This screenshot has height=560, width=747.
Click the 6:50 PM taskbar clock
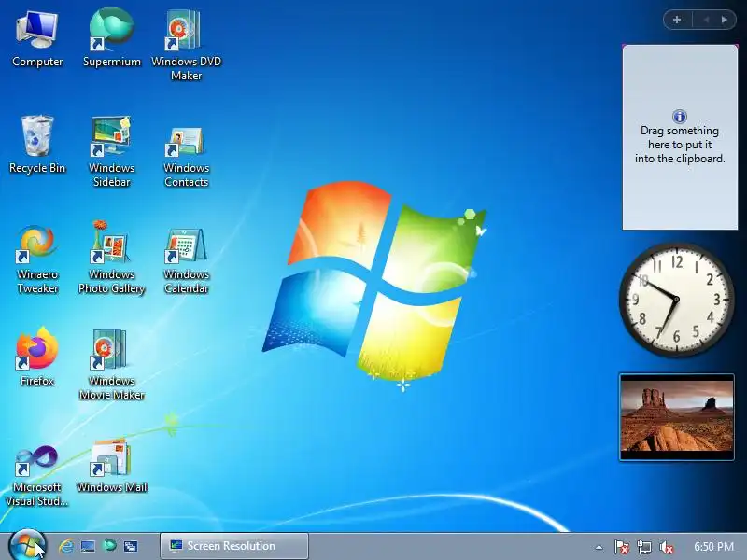(x=713, y=546)
